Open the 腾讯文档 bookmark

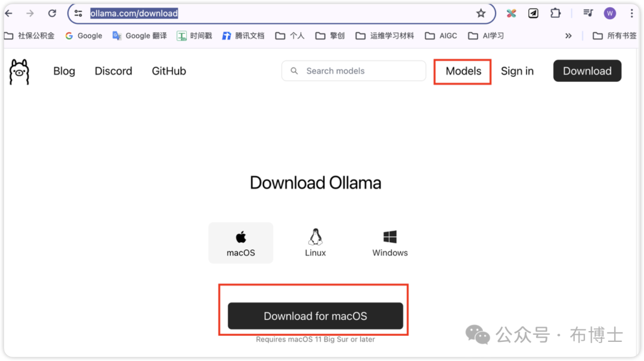click(x=243, y=36)
